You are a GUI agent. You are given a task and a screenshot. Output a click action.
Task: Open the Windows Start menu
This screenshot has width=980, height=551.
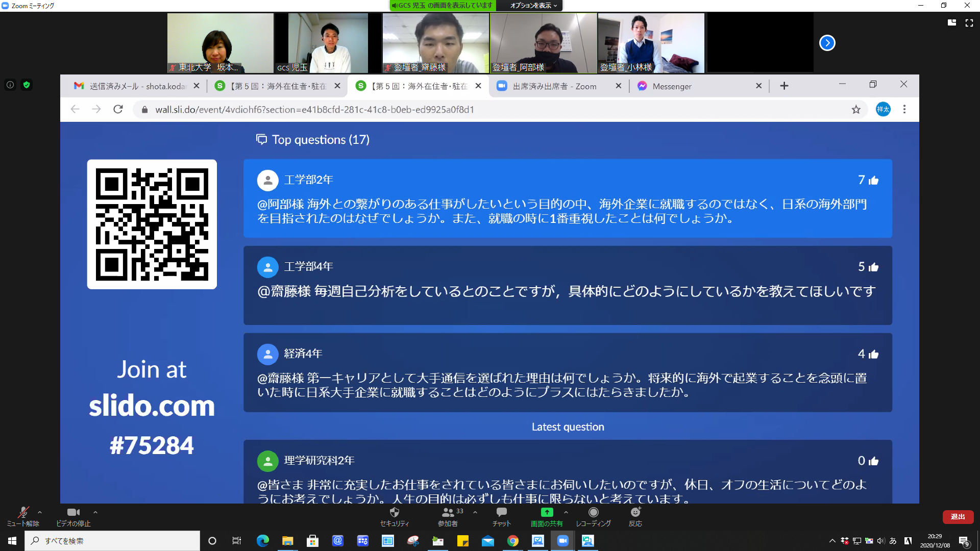12,541
